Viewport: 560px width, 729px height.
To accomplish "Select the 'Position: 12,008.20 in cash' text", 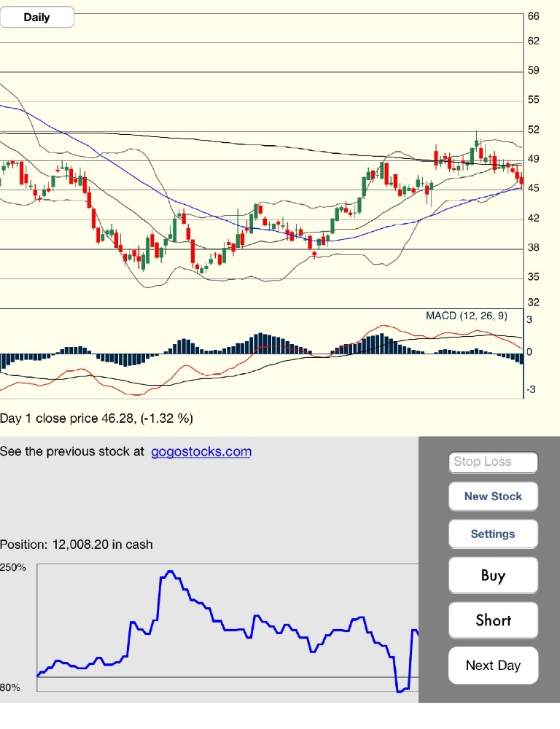I will pyautogui.click(x=77, y=545).
